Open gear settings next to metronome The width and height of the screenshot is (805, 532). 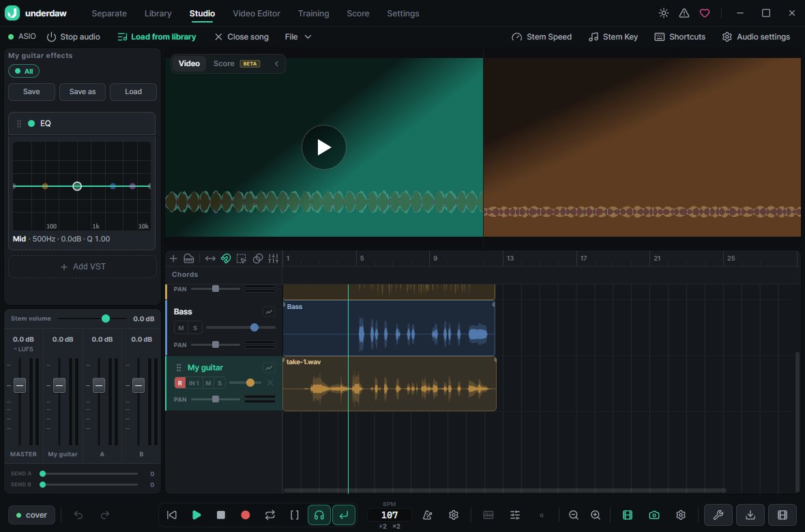[454, 515]
